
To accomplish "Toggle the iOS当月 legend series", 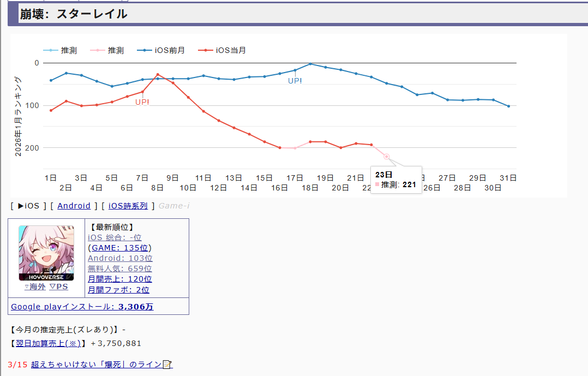I will click(x=222, y=50).
